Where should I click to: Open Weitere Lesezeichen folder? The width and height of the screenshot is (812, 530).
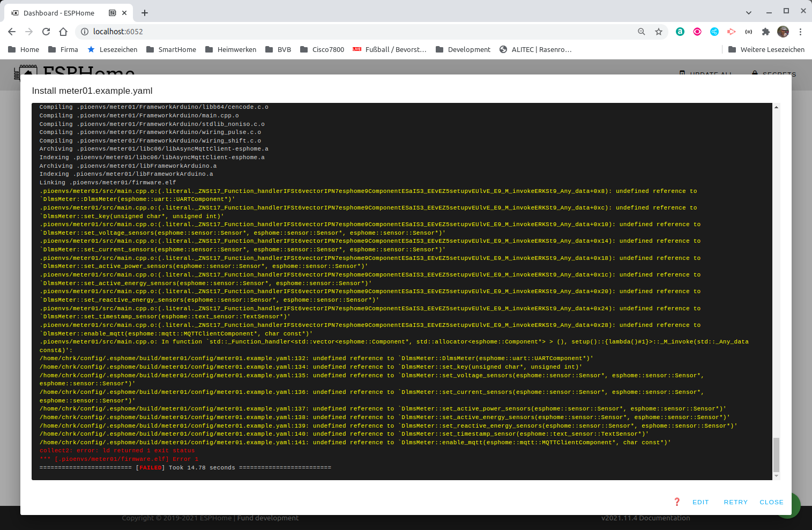(x=766, y=49)
